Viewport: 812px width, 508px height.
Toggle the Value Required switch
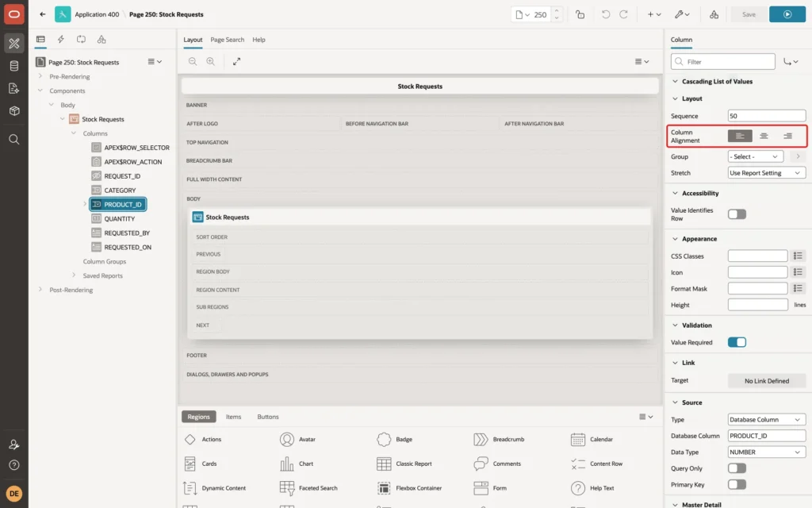pos(737,342)
